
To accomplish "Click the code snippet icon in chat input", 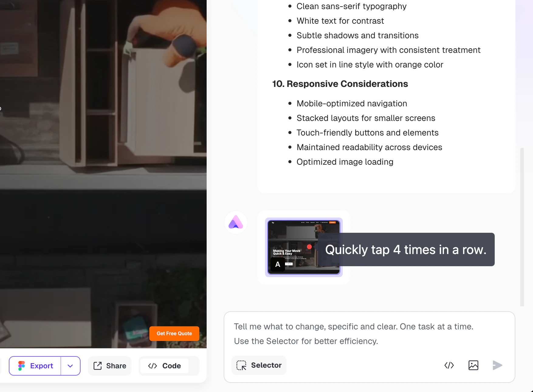I will tap(449, 365).
